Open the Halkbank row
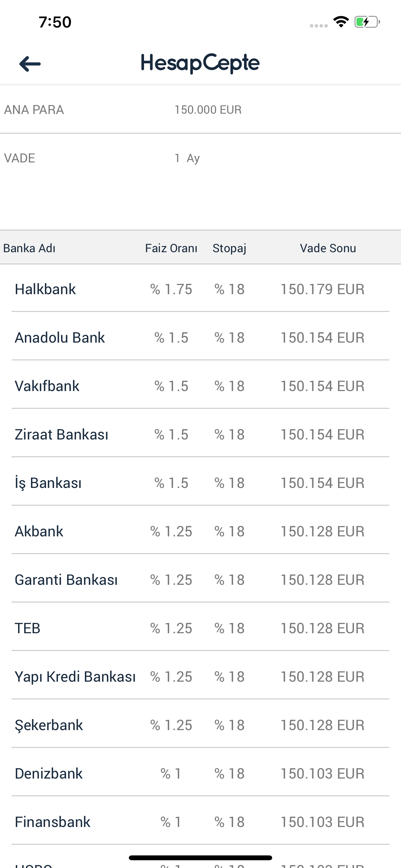The width and height of the screenshot is (401, 868). [200, 289]
